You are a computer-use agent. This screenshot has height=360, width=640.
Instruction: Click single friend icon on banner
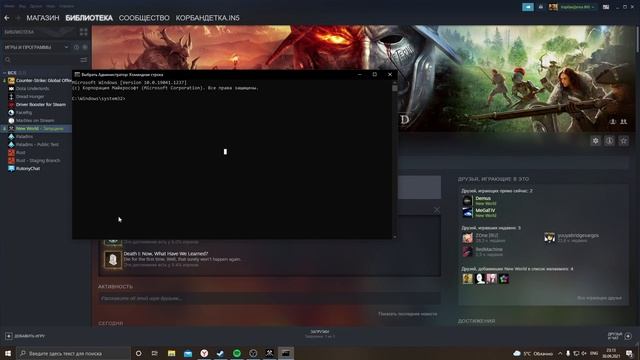(x=613, y=122)
